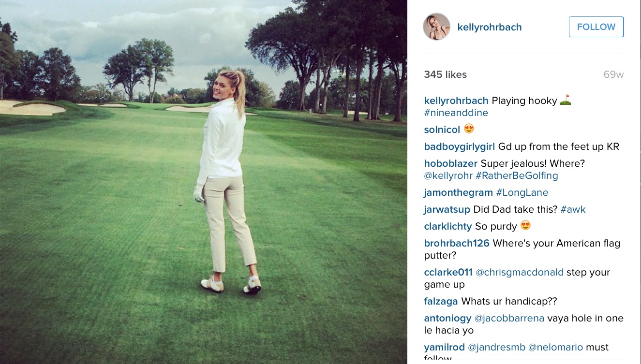Click the #nineanddine hashtag
This screenshot has width=641, height=364.
[456, 113]
